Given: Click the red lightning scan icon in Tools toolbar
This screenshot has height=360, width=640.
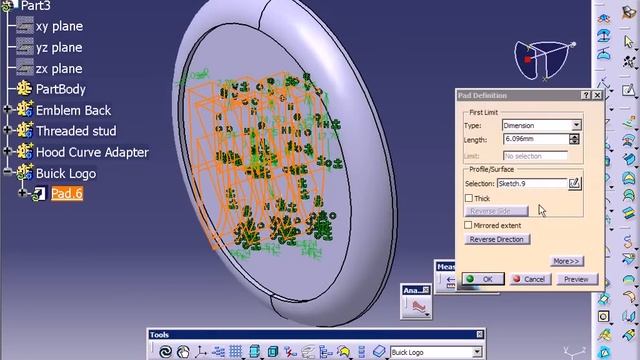Looking at the screenshot, I should pos(290,351).
